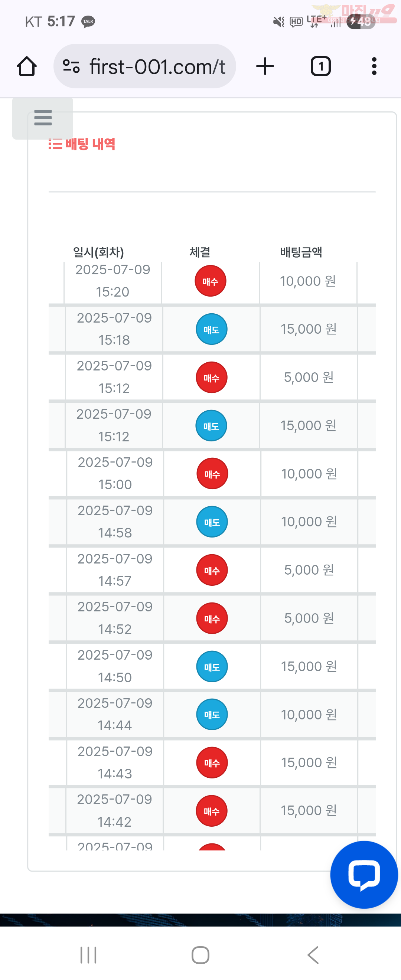Open the browser three-dot menu
Image resolution: width=401 pixels, height=980 pixels.
coord(374,66)
